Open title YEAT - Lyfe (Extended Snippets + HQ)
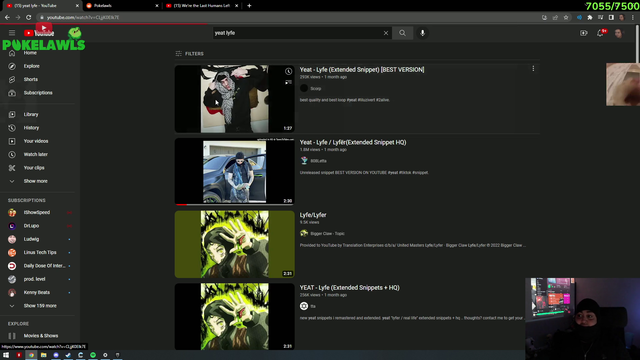 tap(349, 287)
